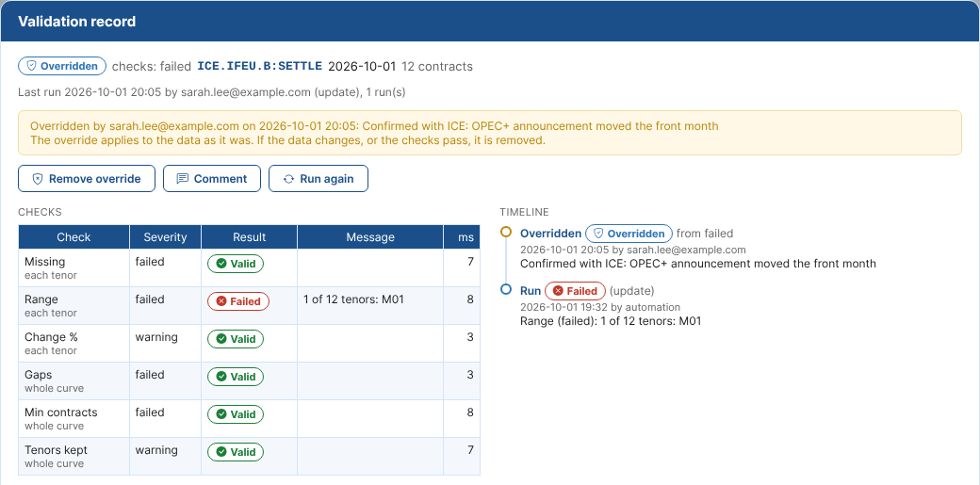Select the Range check name cell
980x485 pixels.
point(73,306)
